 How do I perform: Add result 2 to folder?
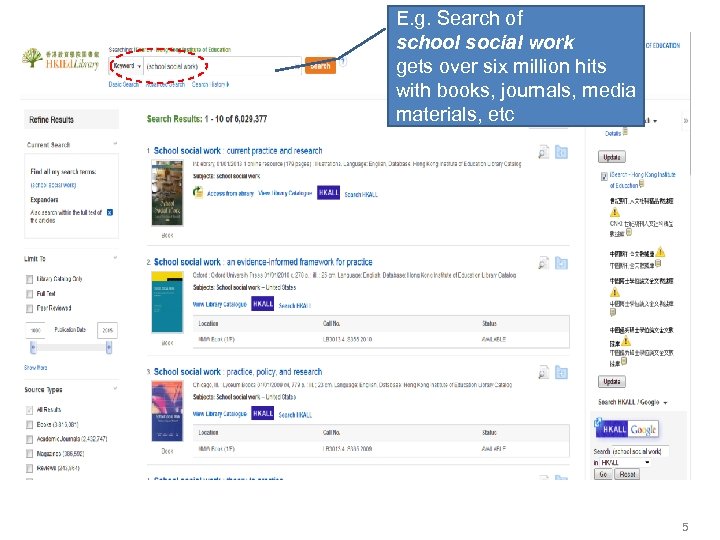click(x=561, y=263)
